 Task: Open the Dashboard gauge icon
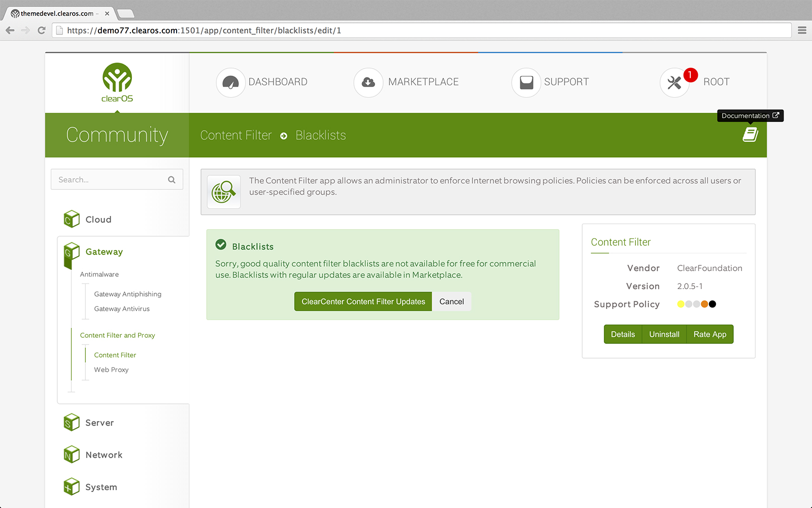[230, 82]
